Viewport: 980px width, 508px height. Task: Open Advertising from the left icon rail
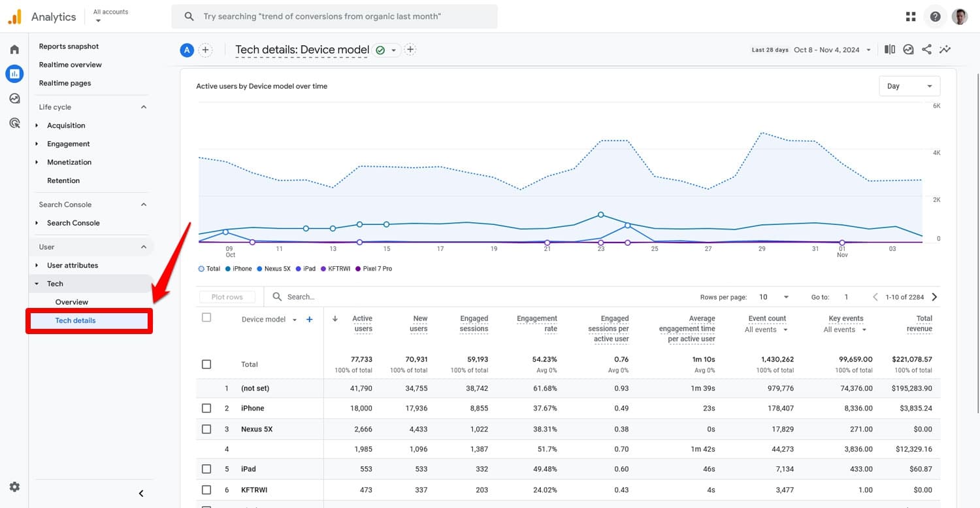14,123
